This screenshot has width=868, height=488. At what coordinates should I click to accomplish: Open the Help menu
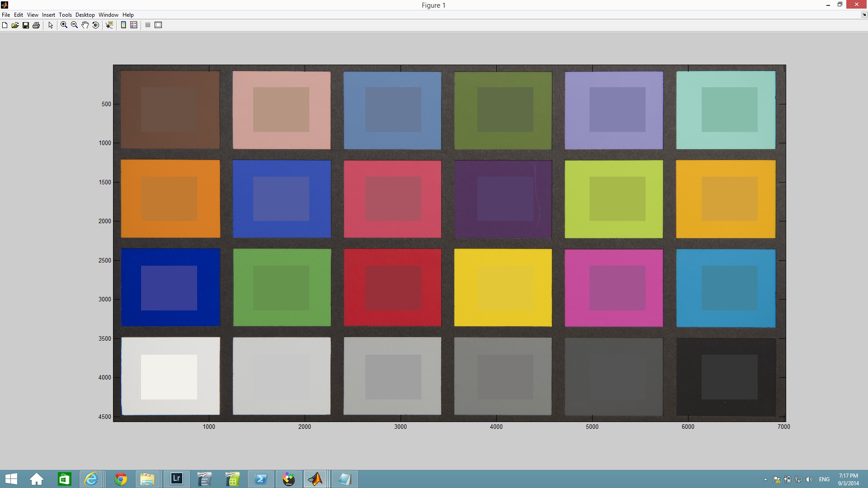click(x=128, y=15)
